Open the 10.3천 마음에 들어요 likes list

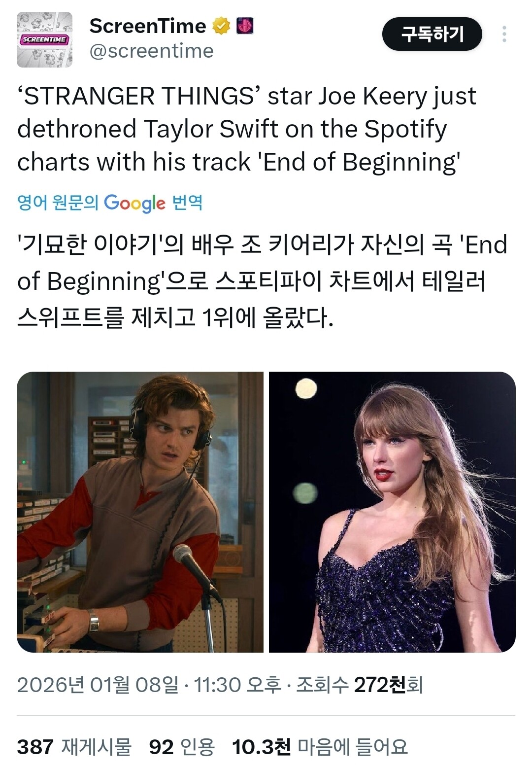pos(320,746)
